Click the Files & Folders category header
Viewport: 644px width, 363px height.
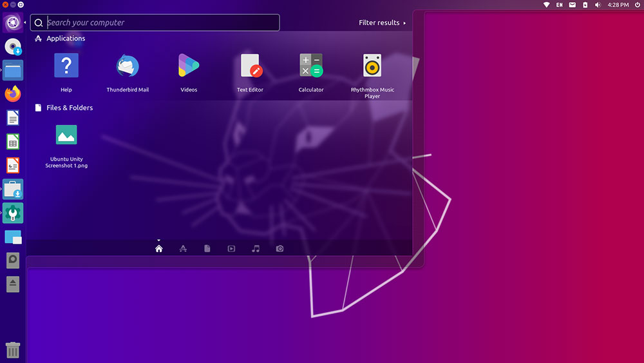[64, 108]
